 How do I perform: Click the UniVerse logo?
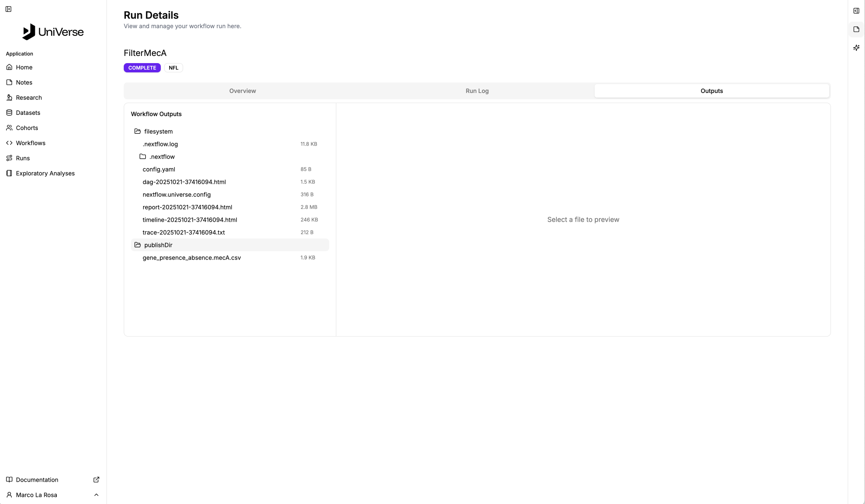(53, 32)
